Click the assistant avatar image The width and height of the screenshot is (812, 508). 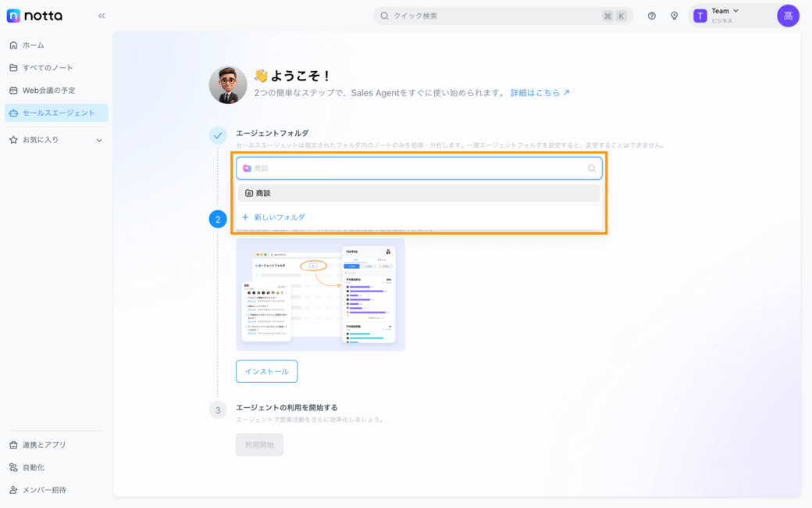228,85
